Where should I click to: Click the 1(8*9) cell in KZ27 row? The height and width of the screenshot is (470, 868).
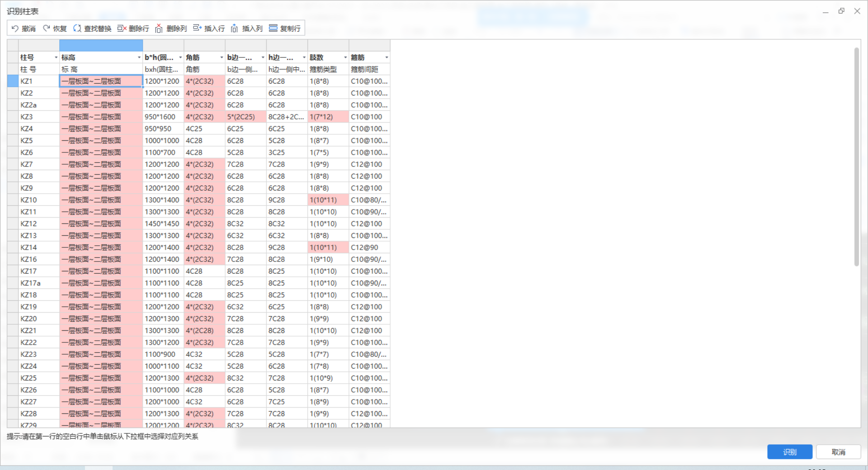[x=328, y=402]
